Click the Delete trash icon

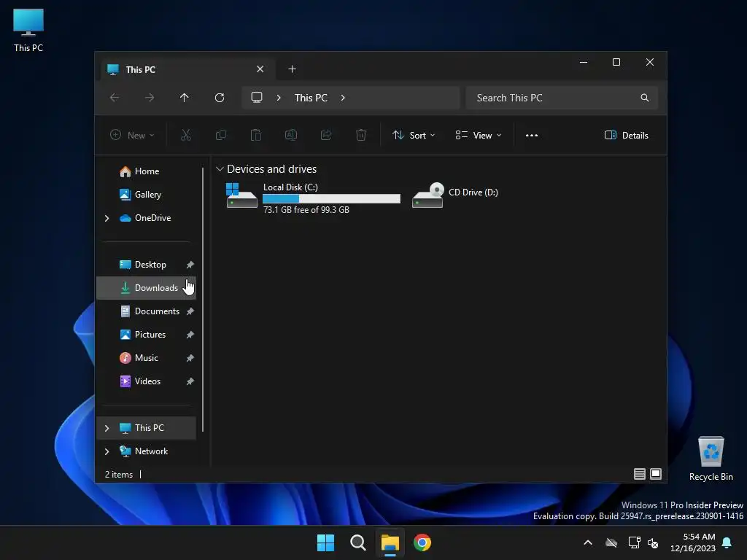click(361, 135)
